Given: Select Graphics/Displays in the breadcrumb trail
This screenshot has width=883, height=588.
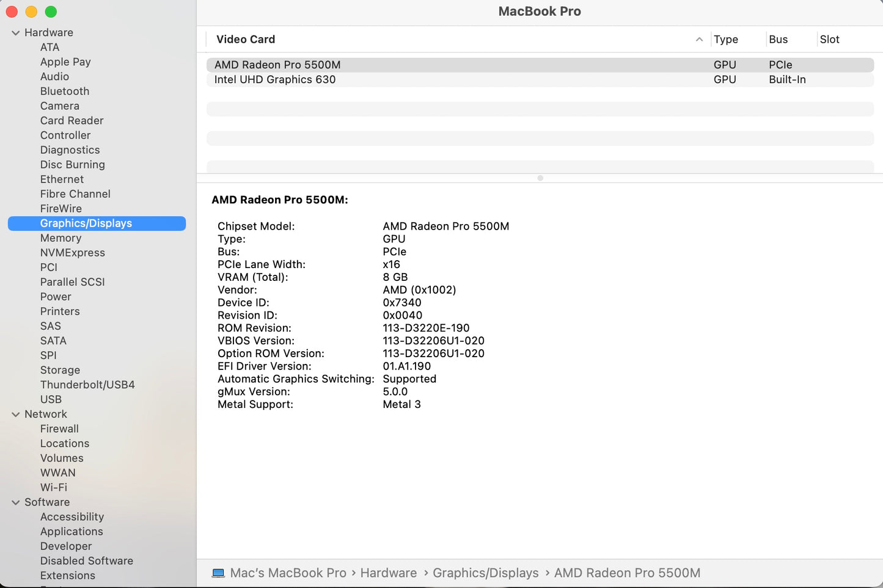Looking at the screenshot, I should pyautogui.click(x=485, y=573).
